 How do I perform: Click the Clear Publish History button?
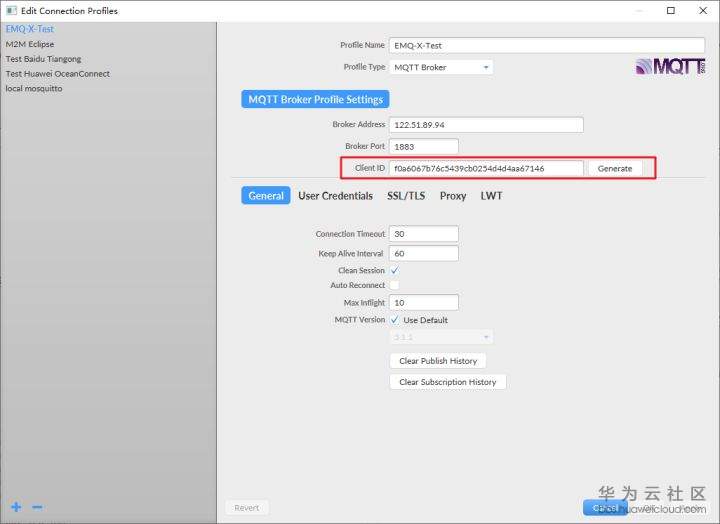coord(438,361)
